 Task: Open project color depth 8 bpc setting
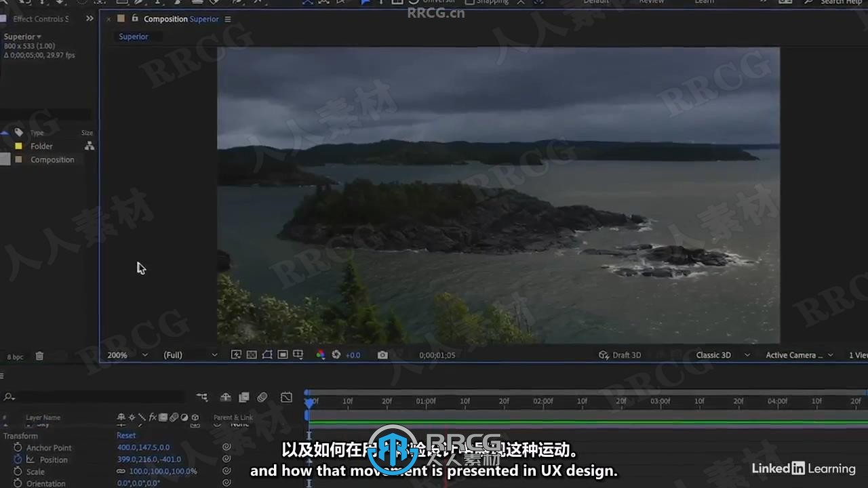[x=15, y=357]
